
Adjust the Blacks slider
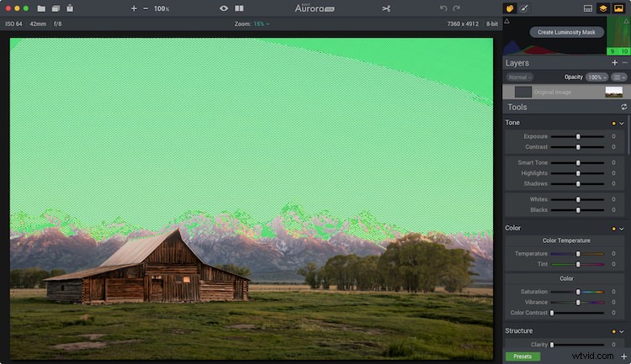point(577,210)
